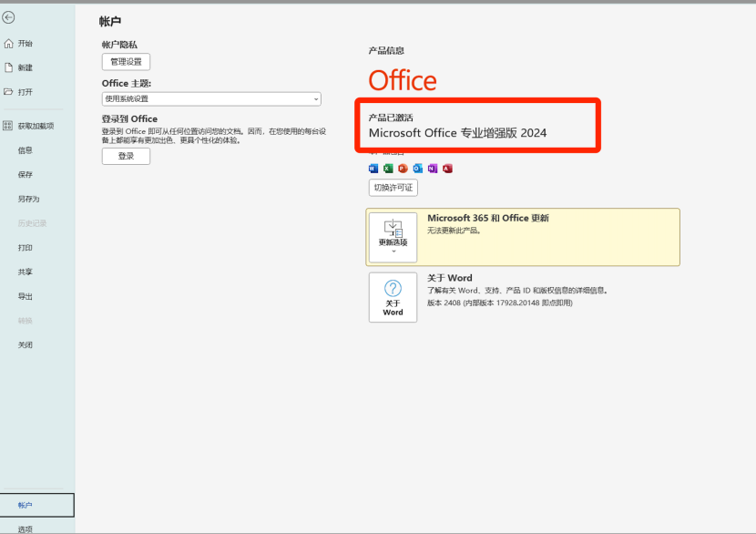
Task: Click the 关于 Word button
Action: [393, 297]
